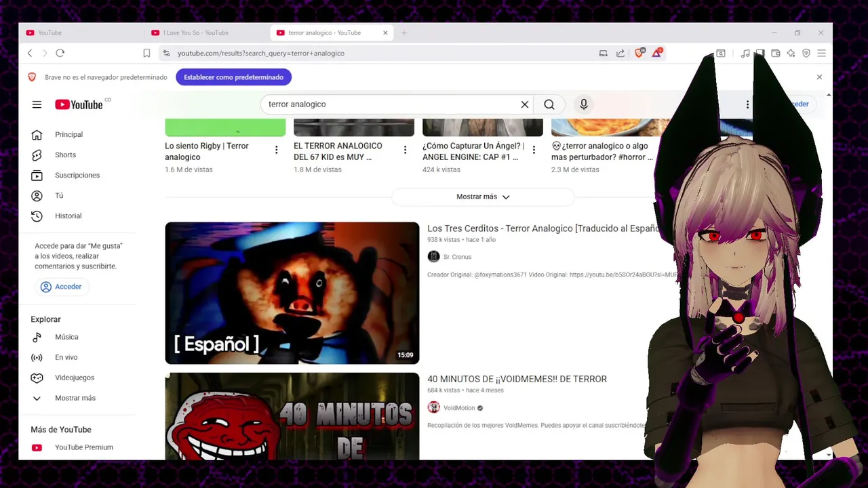Open Sr. Cronus channel avatar
This screenshot has width=868, height=488.
pos(433,257)
